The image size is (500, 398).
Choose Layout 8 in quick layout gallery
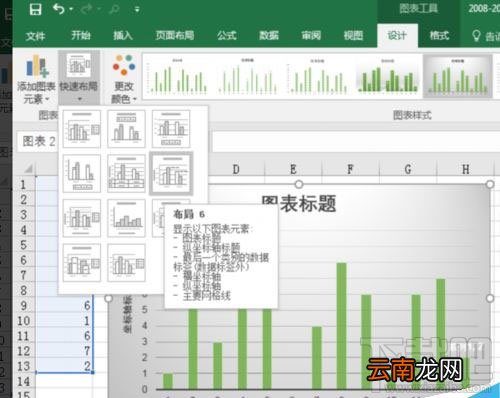(x=126, y=218)
